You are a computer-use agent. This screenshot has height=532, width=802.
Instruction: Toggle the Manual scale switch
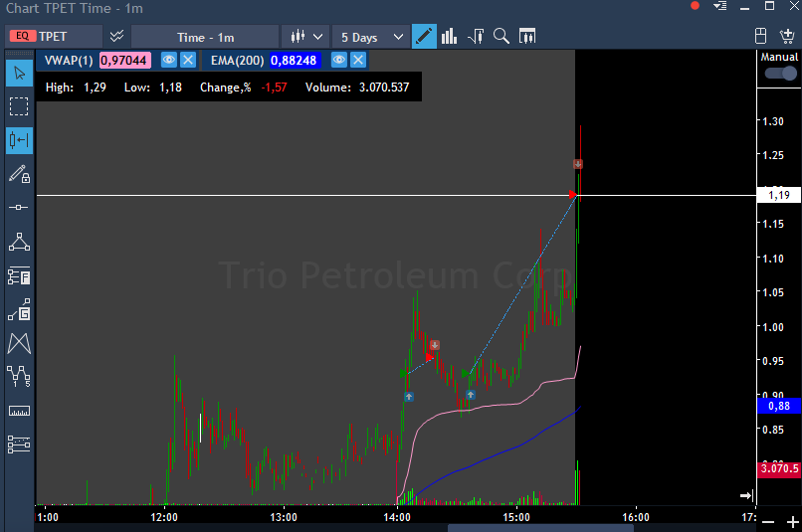(x=781, y=74)
